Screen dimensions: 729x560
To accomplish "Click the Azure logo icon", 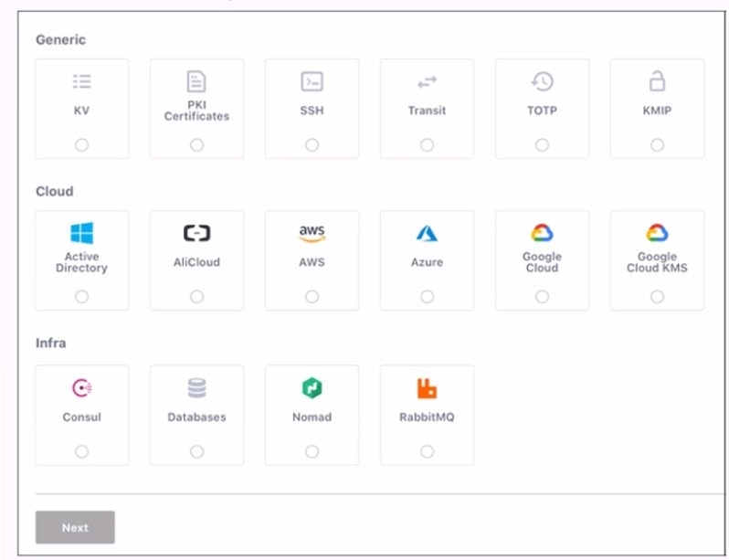I will tap(428, 234).
